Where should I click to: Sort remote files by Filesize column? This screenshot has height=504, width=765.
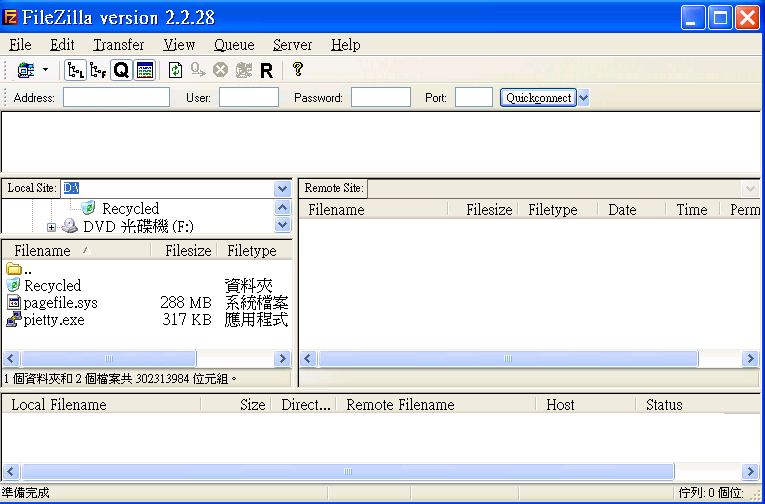(483, 210)
